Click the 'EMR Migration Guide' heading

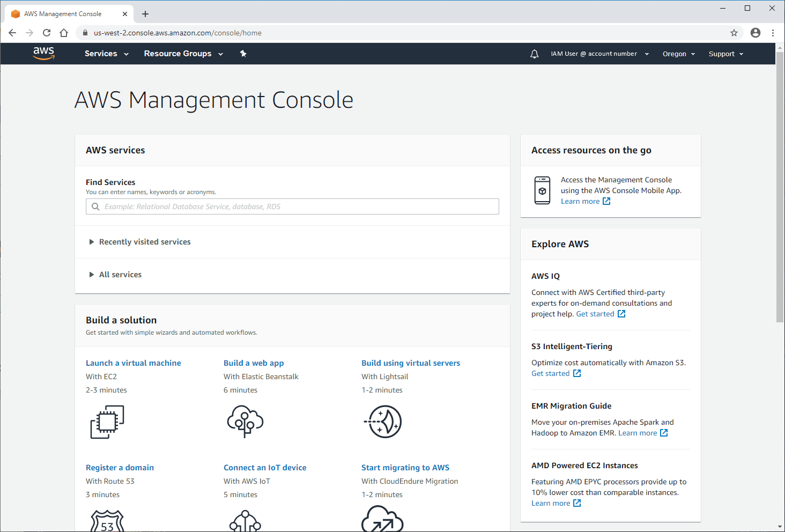pos(571,406)
